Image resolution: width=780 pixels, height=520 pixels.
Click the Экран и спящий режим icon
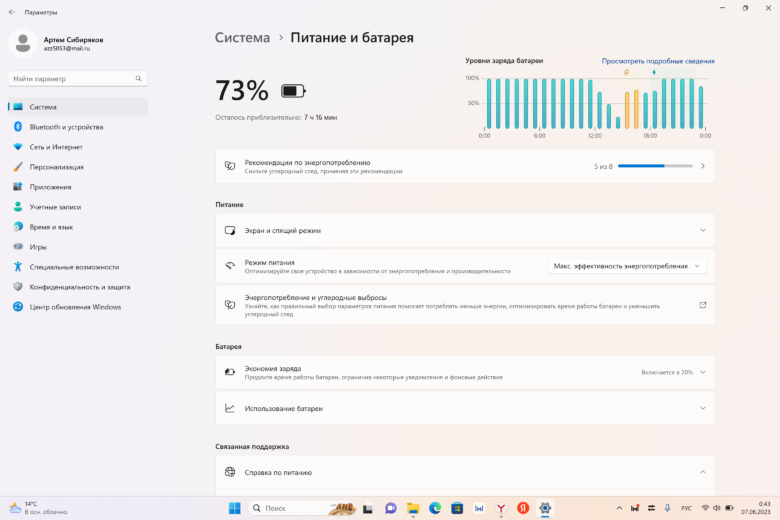(x=230, y=230)
